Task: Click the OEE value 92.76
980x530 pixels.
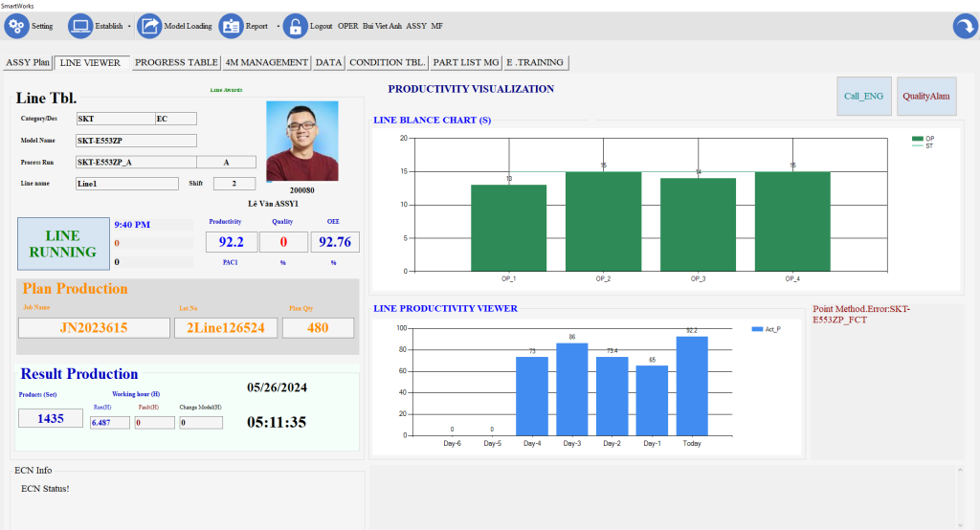Action: point(335,242)
